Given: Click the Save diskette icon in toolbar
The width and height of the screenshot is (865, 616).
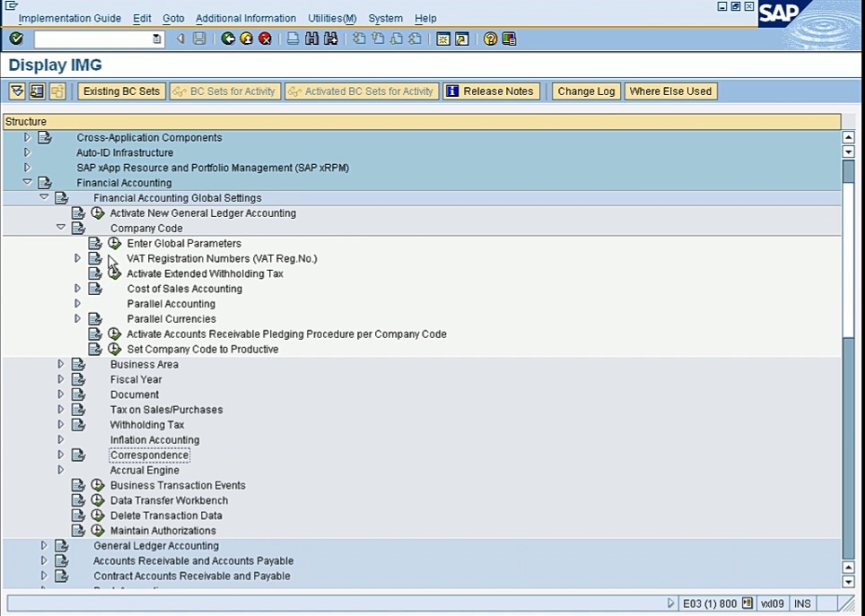Looking at the screenshot, I should click(x=199, y=39).
